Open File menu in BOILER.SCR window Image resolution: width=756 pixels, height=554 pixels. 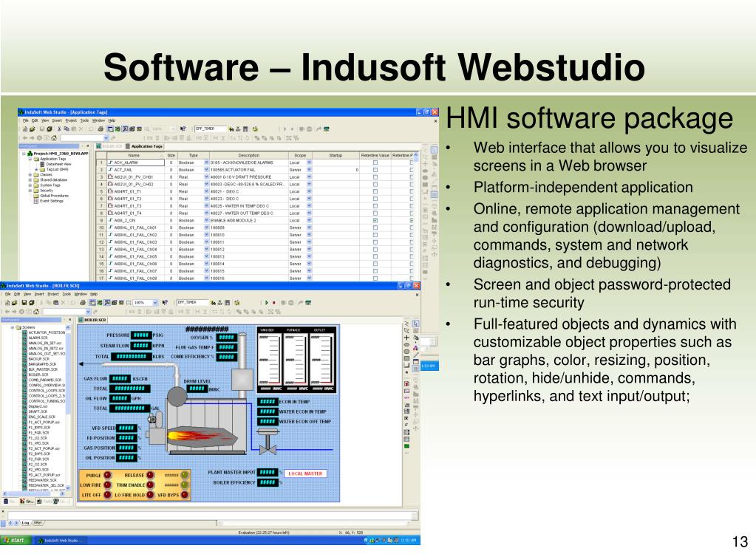pyautogui.click(x=7, y=294)
